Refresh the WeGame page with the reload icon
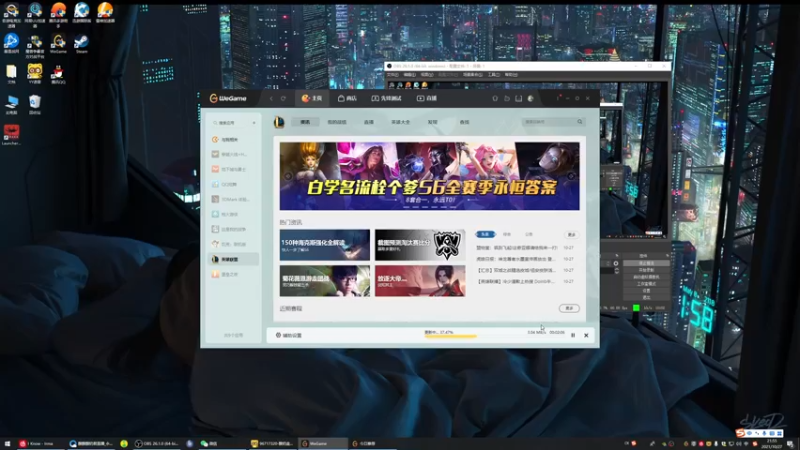 [283, 98]
